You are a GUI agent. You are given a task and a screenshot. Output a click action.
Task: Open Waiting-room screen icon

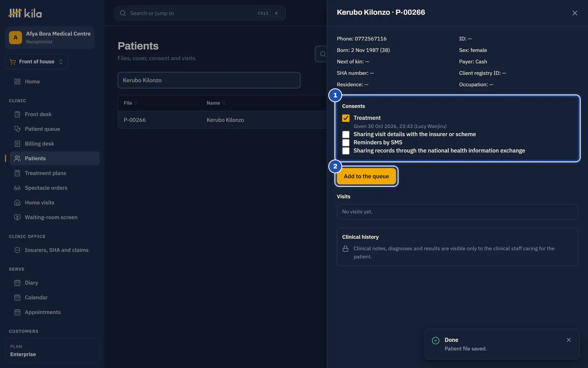[x=17, y=217]
